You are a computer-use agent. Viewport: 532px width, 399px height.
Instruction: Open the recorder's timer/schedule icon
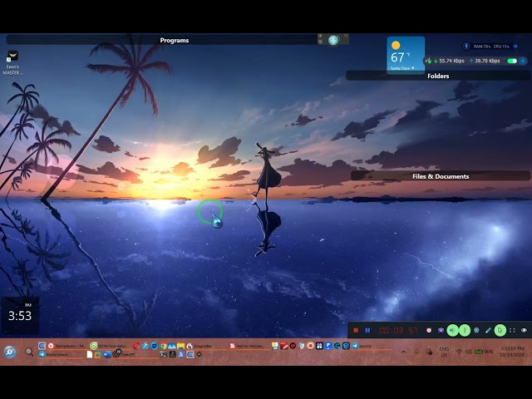(x=429, y=330)
